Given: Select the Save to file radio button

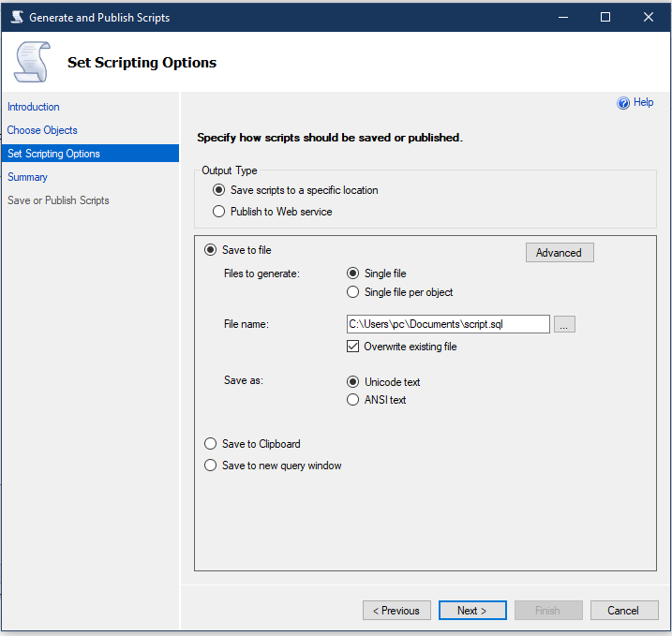Looking at the screenshot, I should pyautogui.click(x=211, y=250).
